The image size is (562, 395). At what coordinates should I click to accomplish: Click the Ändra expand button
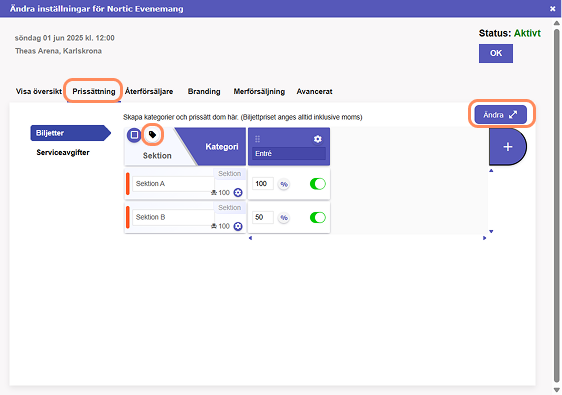pyautogui.click(x=501, y=115)
